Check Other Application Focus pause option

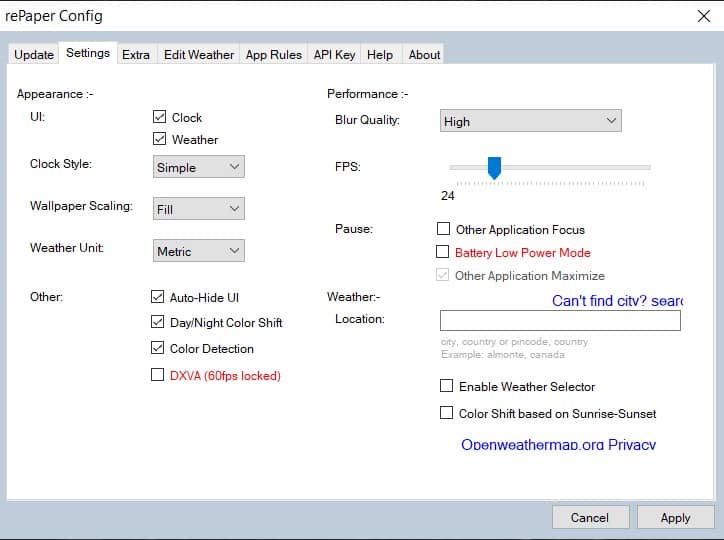443,228
